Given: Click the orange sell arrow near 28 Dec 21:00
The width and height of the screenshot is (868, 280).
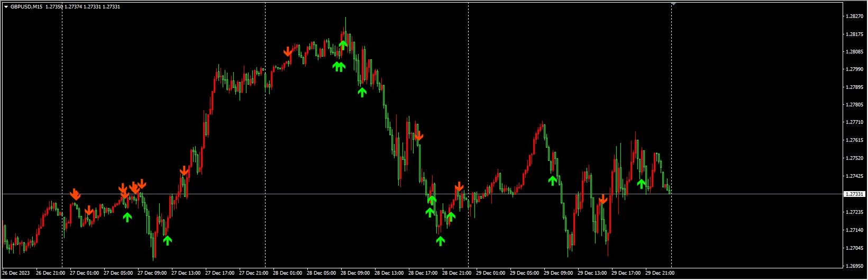Looking at the screenshot, I should pyautogui.click(x=459, y=186).
